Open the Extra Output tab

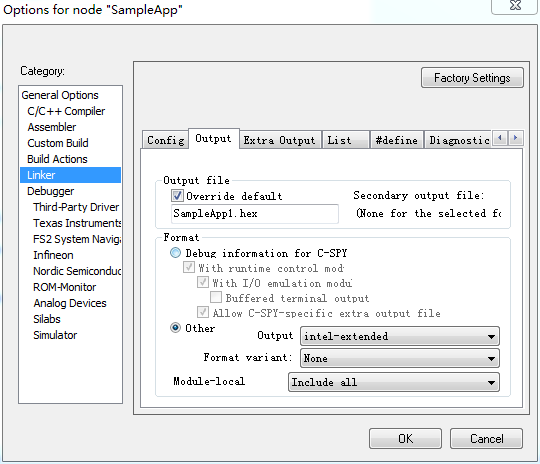[x=280, y=140]
